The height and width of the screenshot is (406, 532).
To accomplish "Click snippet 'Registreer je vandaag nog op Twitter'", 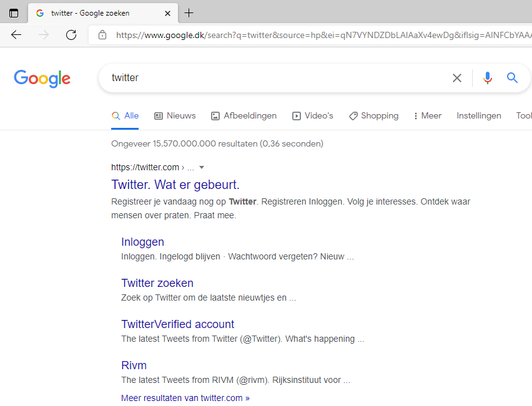I will (184, 202).
